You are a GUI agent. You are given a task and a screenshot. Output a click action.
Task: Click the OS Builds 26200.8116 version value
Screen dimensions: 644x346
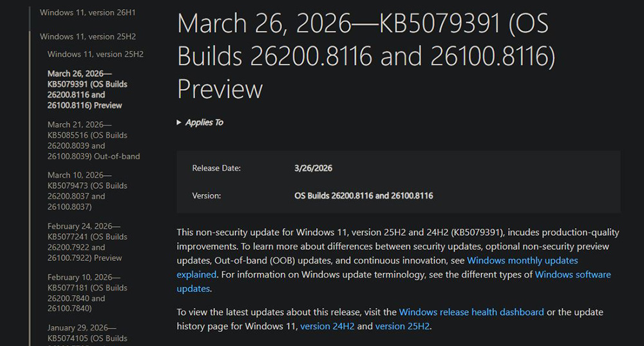click(x=363, y=195)
